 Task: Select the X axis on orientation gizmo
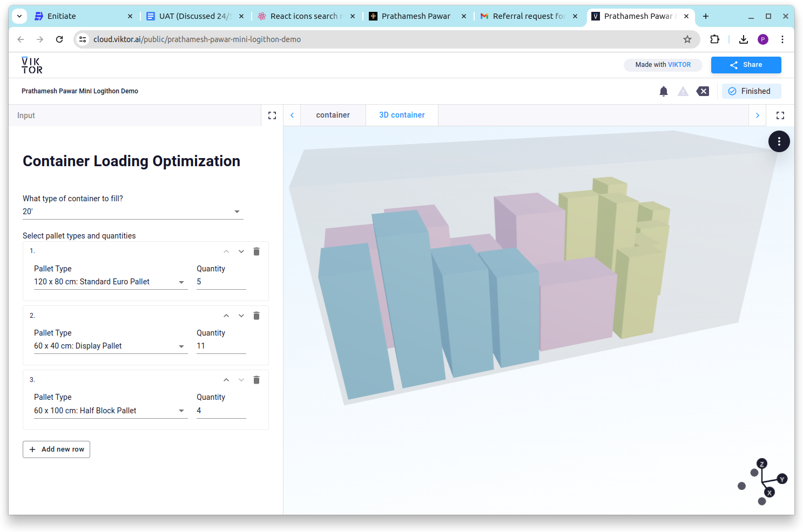click(770, 492)
